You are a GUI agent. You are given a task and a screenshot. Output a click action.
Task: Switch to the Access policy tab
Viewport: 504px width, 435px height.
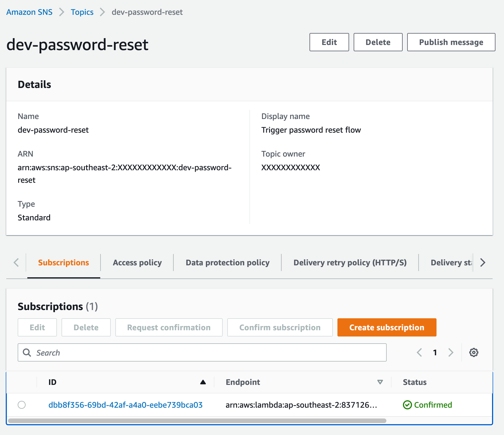[x=137, y=262]
